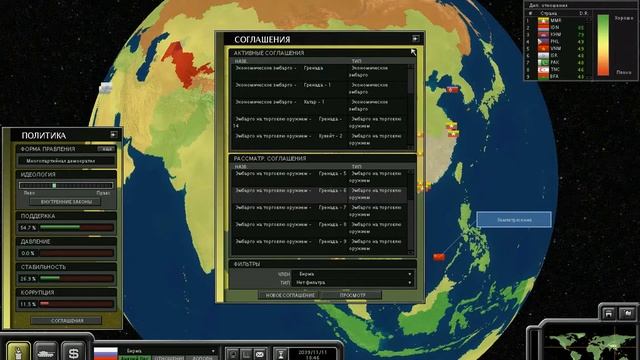Adjust the ideology left-right slider

coord(66,185)
